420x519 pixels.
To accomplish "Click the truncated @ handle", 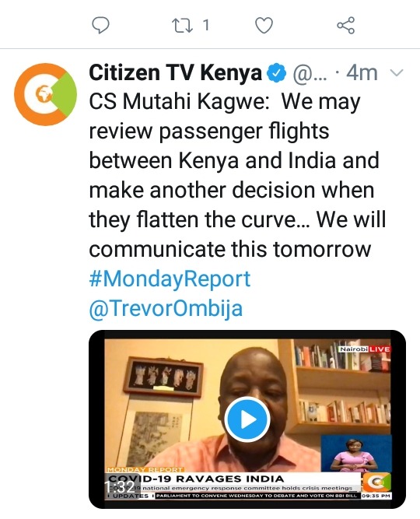I will coord(310,73).
